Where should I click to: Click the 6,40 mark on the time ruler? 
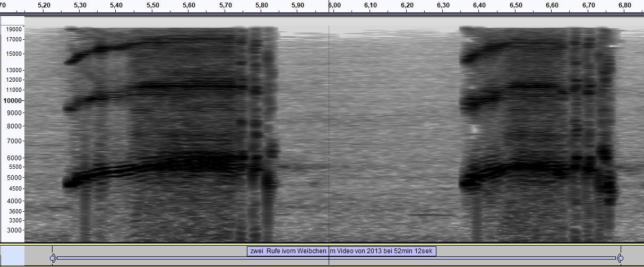click(x=479, y=5)
